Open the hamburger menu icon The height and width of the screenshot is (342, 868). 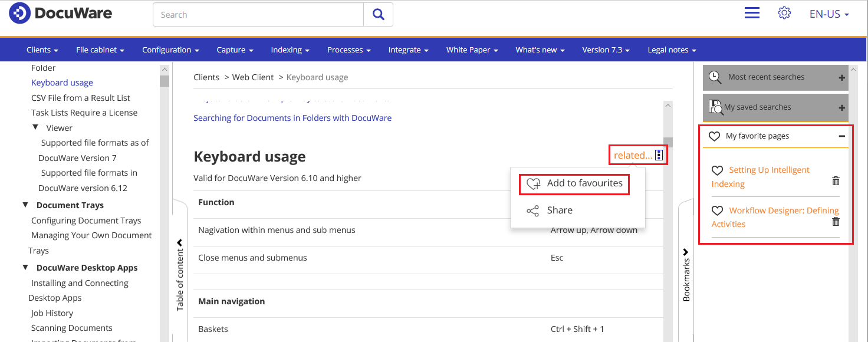(752, 13)
